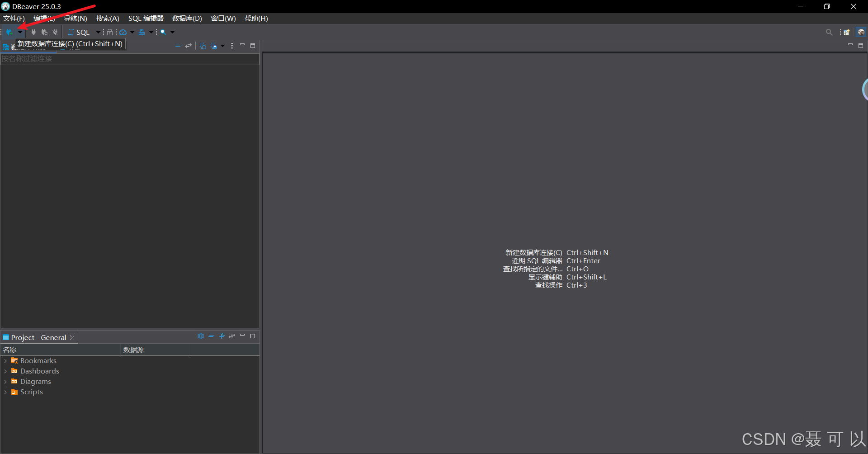Image resolution: width=868 pixels, height=454 pixels.
Task: Maximize the editor area panel
Action: pos(861,46)
